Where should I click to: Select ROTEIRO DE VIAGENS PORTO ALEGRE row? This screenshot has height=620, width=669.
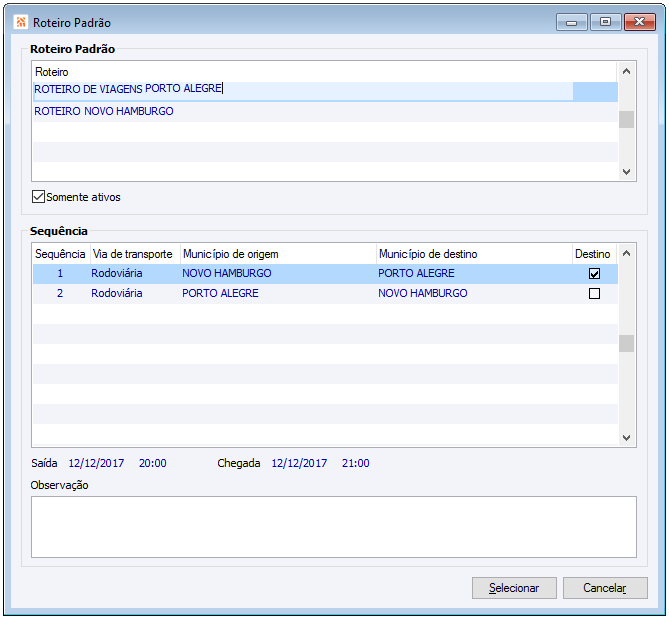[x=325, y=91]
